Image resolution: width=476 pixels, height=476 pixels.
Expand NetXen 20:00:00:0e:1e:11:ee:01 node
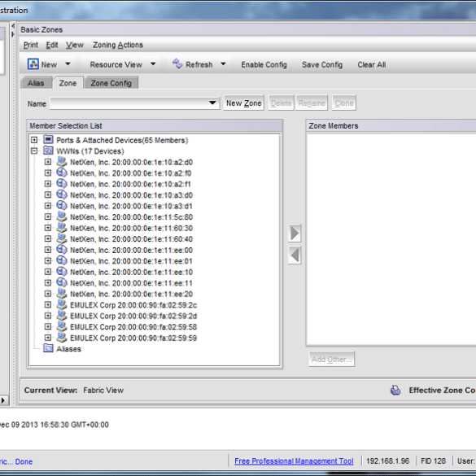coord(48,260)
